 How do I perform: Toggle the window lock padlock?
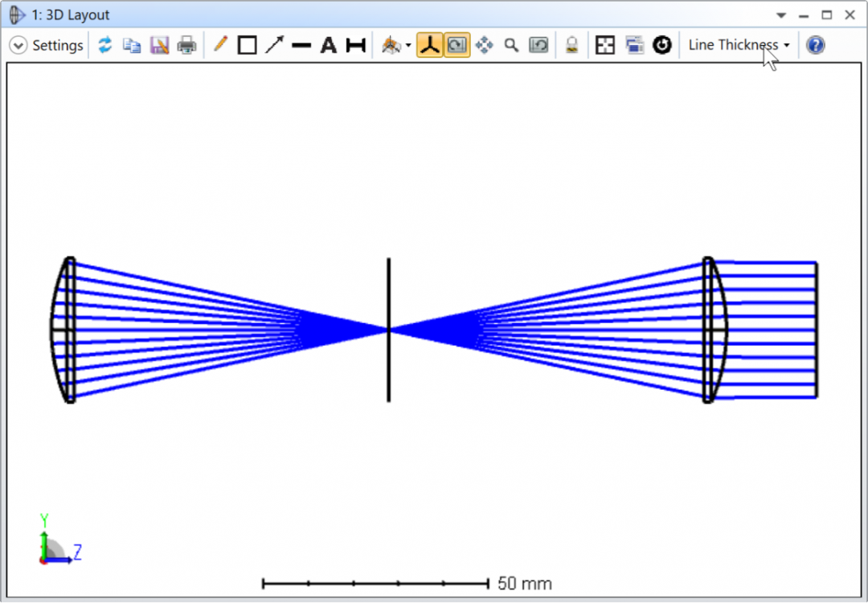tap(571, 45)
